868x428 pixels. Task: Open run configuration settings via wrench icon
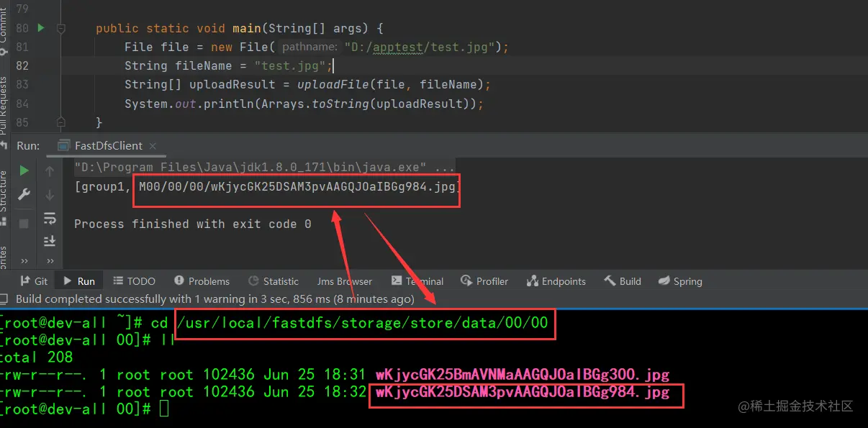[x=24, y=194]
